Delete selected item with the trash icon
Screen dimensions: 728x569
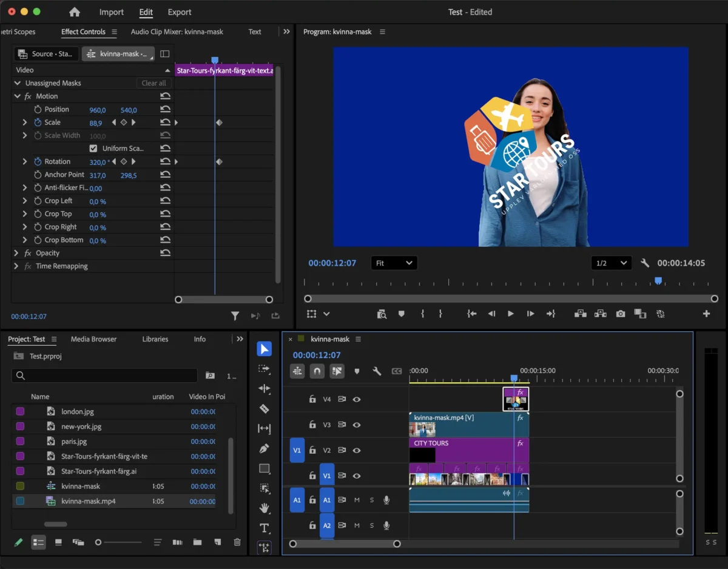point(237,542)
